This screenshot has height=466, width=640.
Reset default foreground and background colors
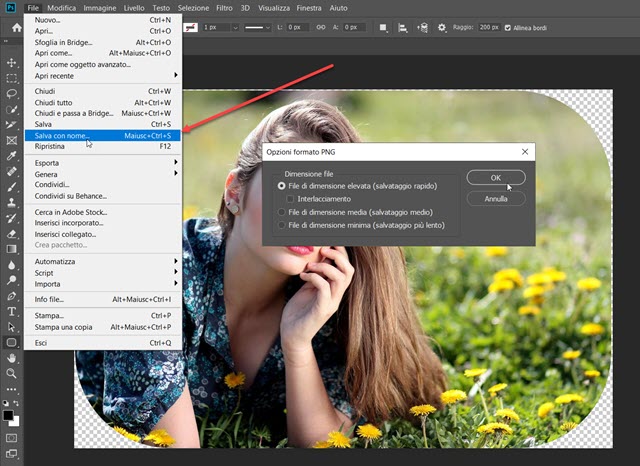6,403
